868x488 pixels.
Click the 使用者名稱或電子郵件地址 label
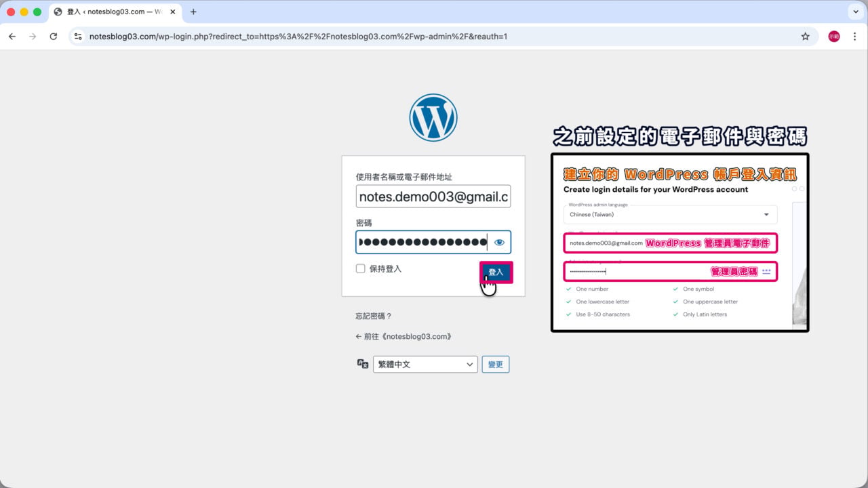click(x=403, y=177)
